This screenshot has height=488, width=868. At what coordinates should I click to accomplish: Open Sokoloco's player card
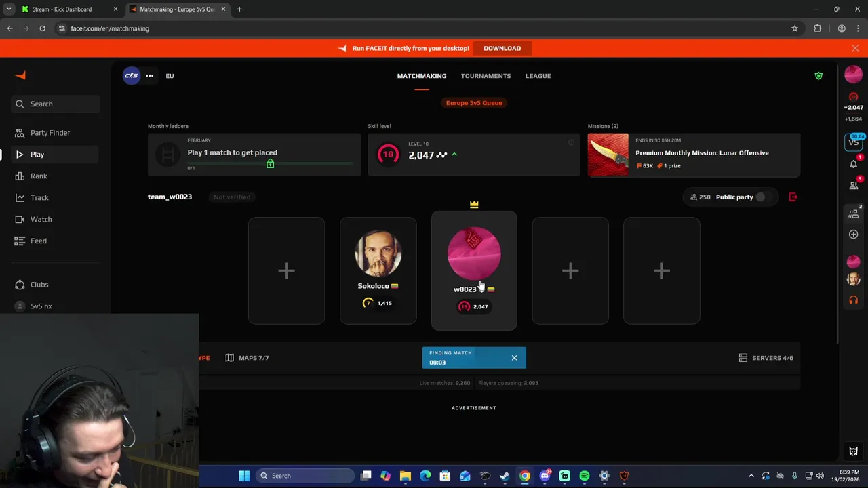click(378, 271)
